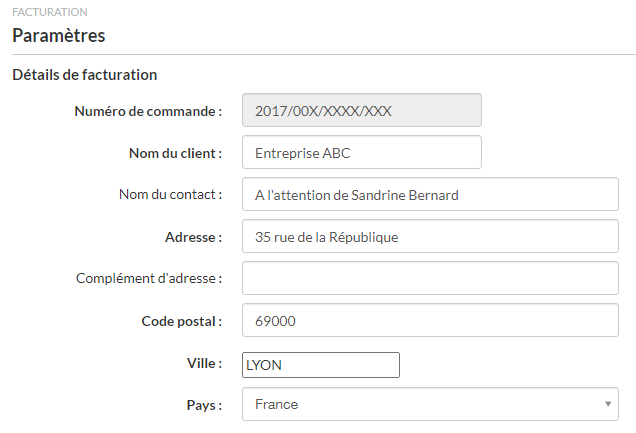Focus the Ville field containing LYON
The height and width of the screenshot is (433, 636).
point(321,365)
